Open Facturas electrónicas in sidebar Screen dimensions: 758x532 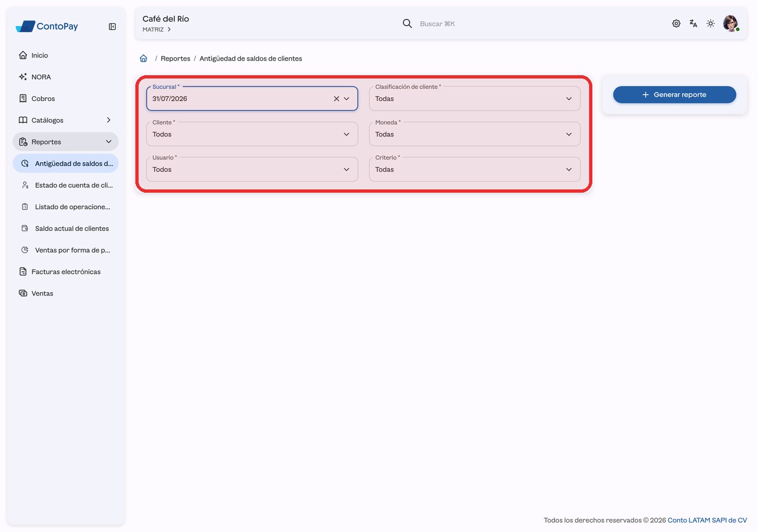click(x=66, y=272)
